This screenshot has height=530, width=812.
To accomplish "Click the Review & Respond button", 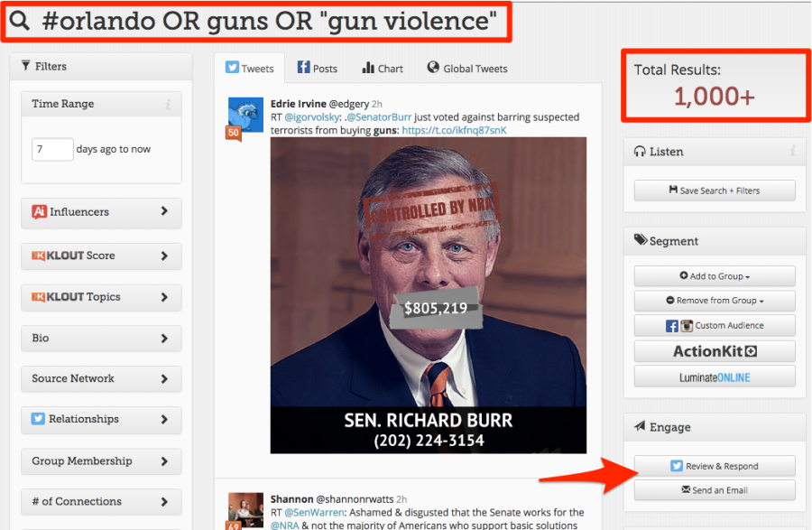I will tap(715, 466).
